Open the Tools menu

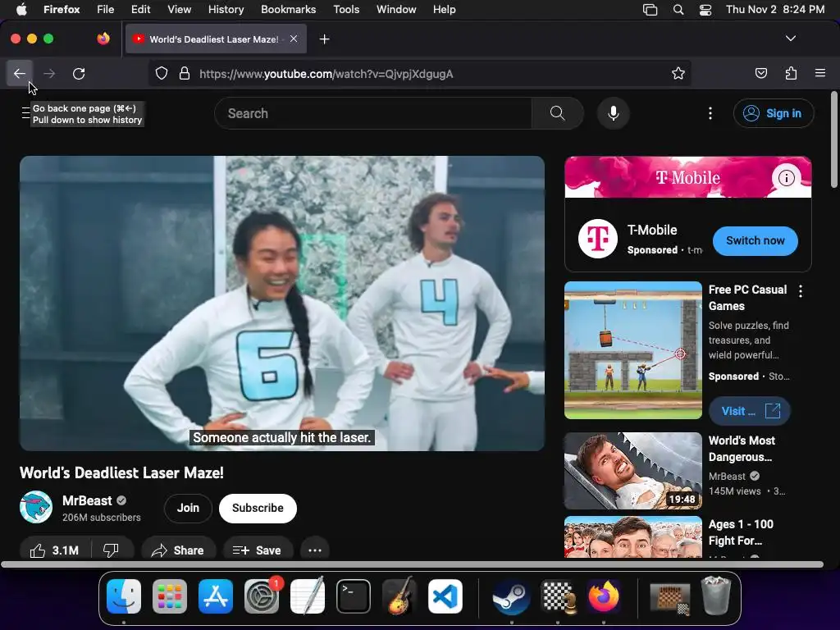346,9
